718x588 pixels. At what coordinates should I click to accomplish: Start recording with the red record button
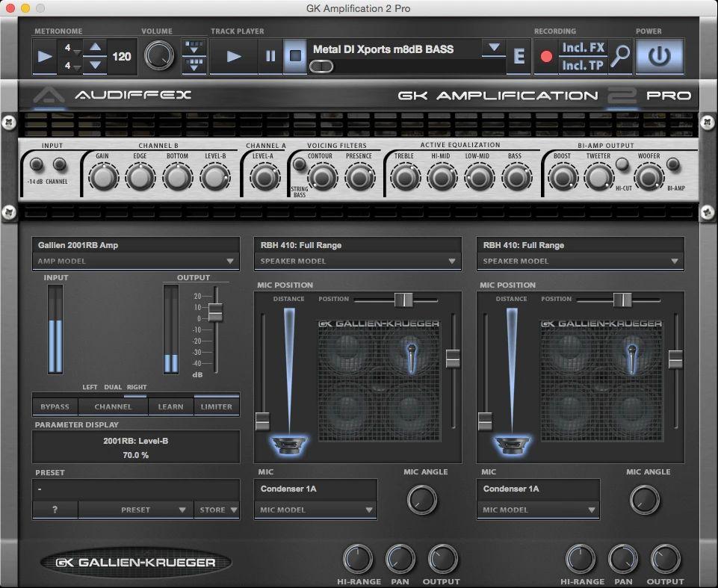tap(546, 56)
